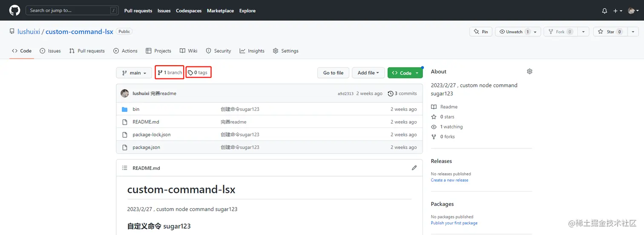Open Issues in top navigation bar

[x=164, y=11]
